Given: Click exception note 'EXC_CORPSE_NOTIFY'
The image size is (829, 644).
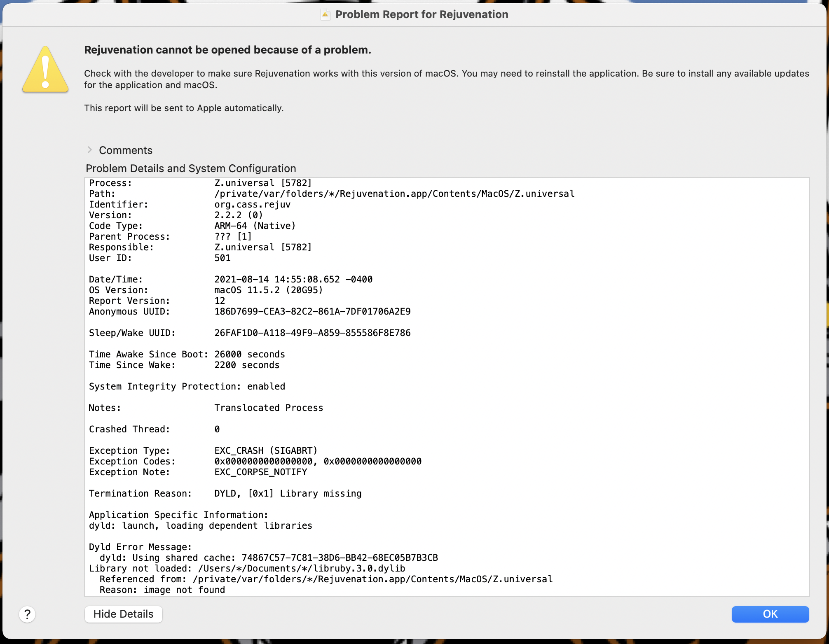Looking at the screenshot, I should click(x=260, y=472).
